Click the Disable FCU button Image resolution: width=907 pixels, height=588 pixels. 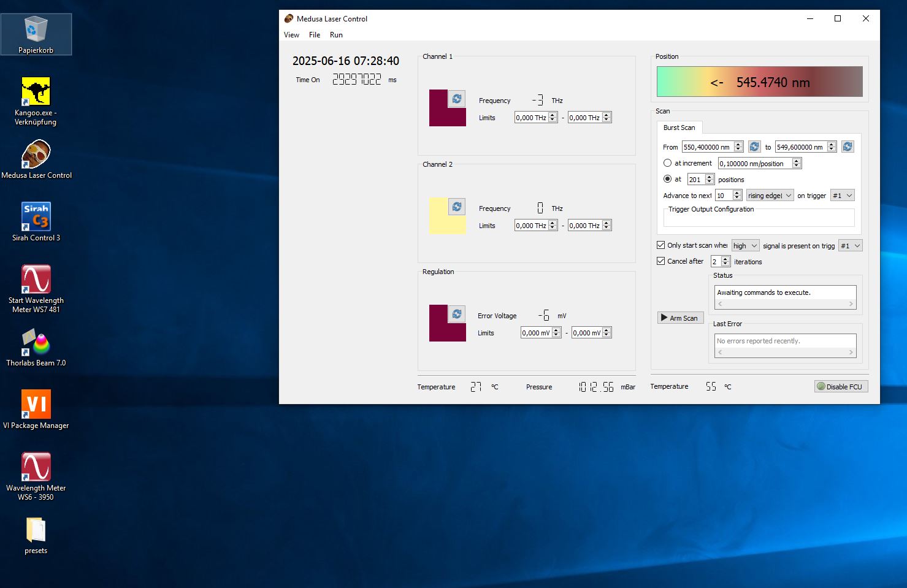coord(841,386)
